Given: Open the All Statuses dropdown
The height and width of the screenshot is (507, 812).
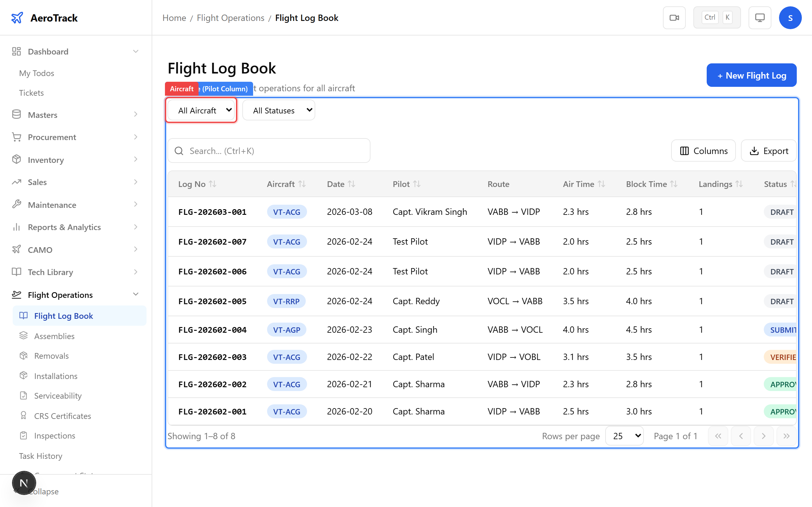Looking at the screenshot, I should point(278,110).
